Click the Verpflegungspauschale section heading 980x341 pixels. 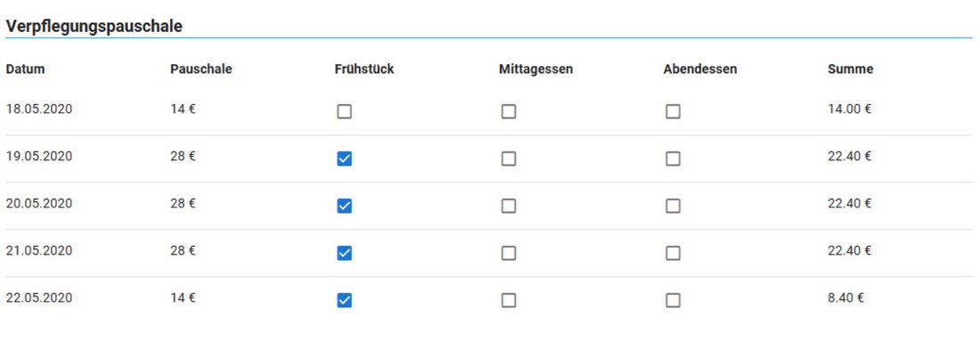click(94, 27)
